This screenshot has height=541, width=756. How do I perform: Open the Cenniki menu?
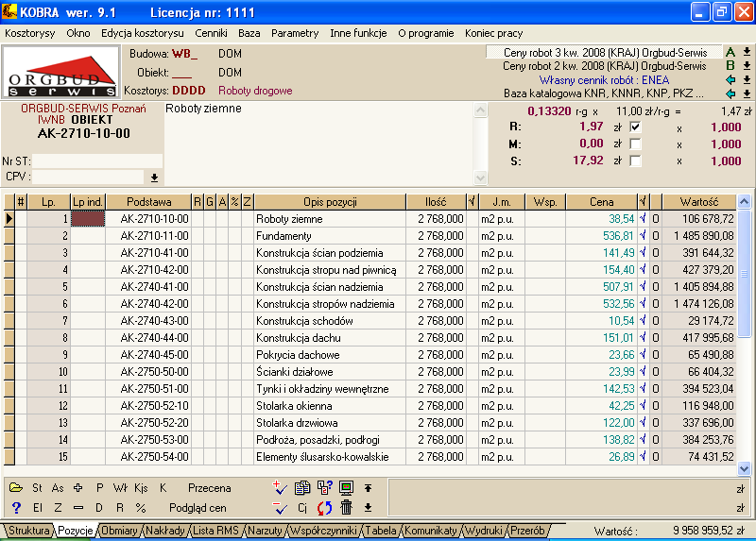[211, 33]
